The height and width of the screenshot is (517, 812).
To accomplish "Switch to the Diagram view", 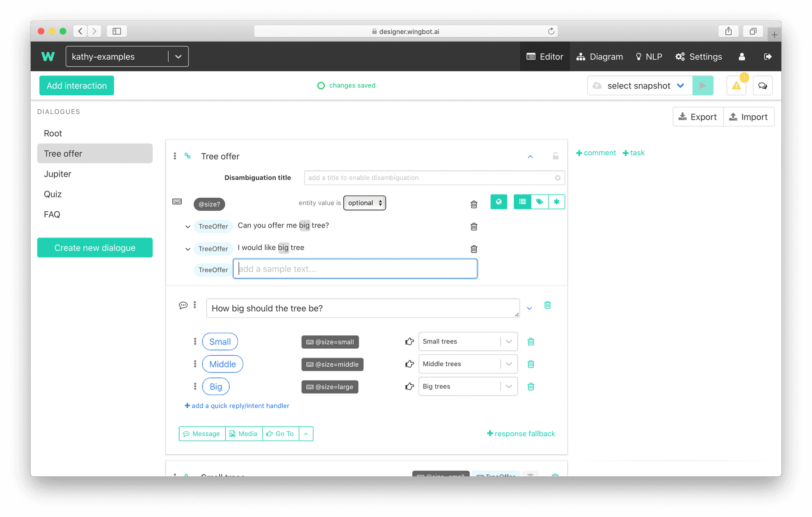I will pyautogui.click(x=600, y=56).
